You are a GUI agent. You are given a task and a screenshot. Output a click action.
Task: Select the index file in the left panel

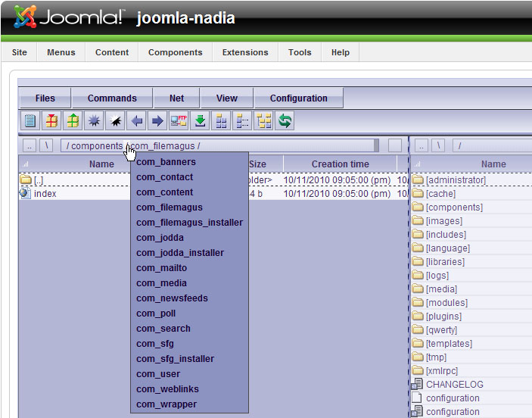click(45, 194)
